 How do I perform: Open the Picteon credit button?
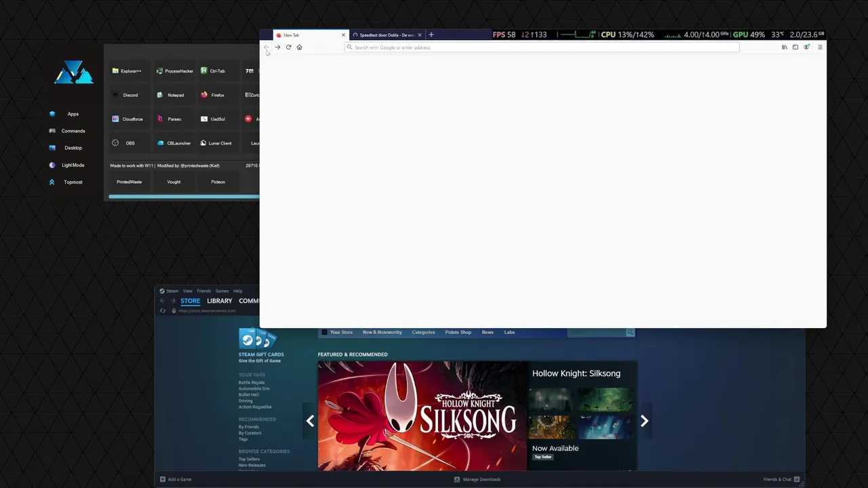point(218,182)
